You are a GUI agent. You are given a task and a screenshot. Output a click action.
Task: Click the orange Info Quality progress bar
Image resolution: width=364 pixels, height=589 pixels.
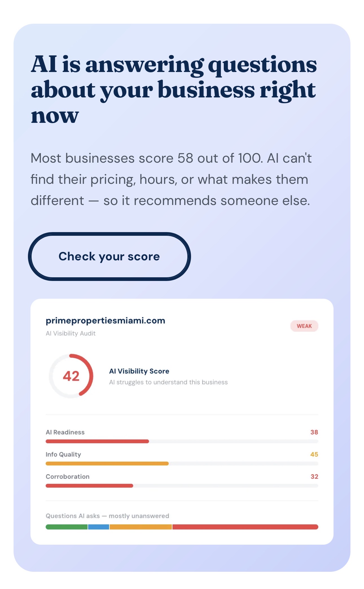tap(107, 463)
